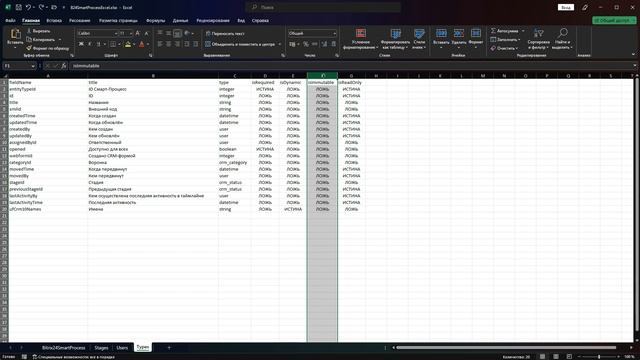
Task: Open Cell Styles (Стили ячеек) gallery
Action: [419, 39]
